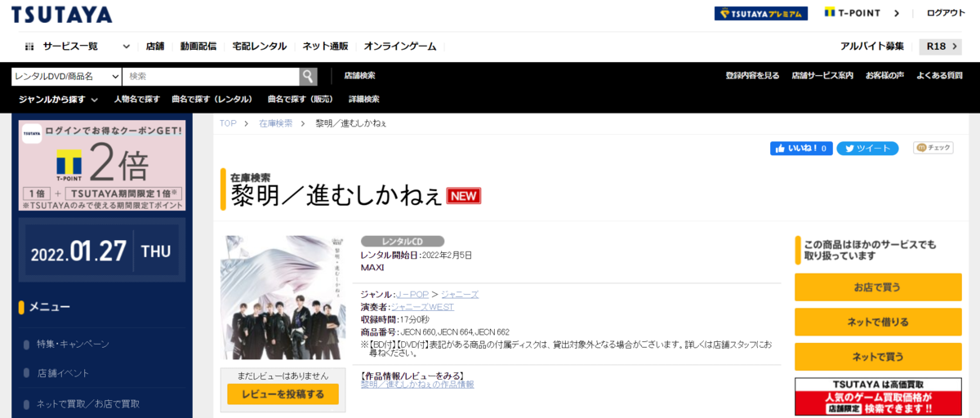
Task: Open the 宅配レンタル nav item
Action: click(x=259, y=47)
